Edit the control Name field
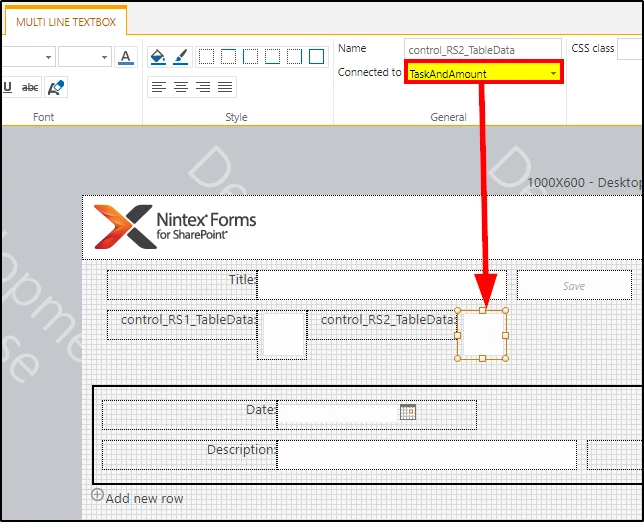644x522 pixels. point(483,50)
